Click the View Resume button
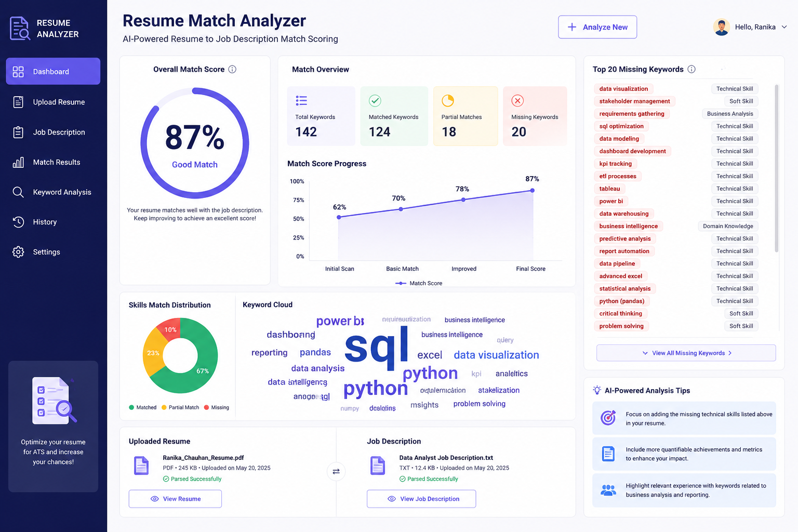 [x=175, y=499]
